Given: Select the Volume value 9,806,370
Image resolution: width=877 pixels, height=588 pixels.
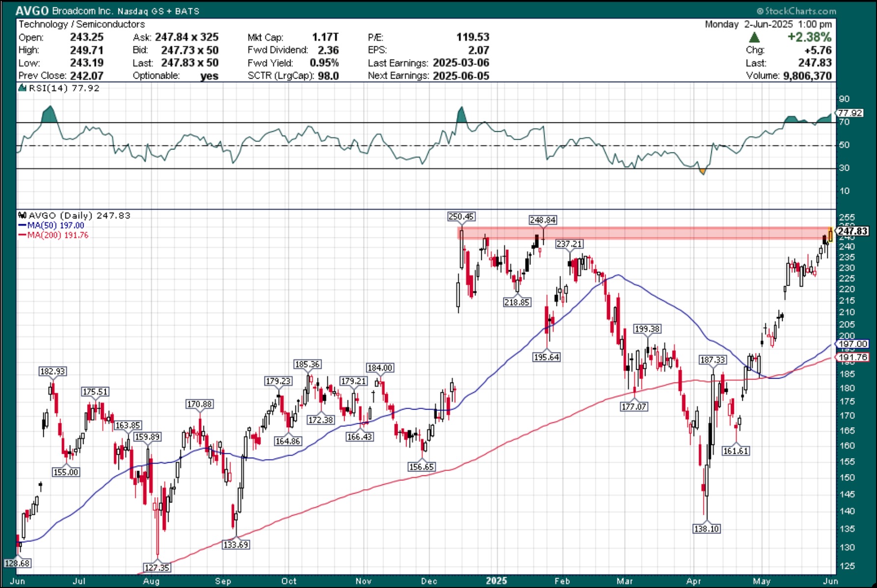Looking at the screenshot, I should (x=807, y=76).
